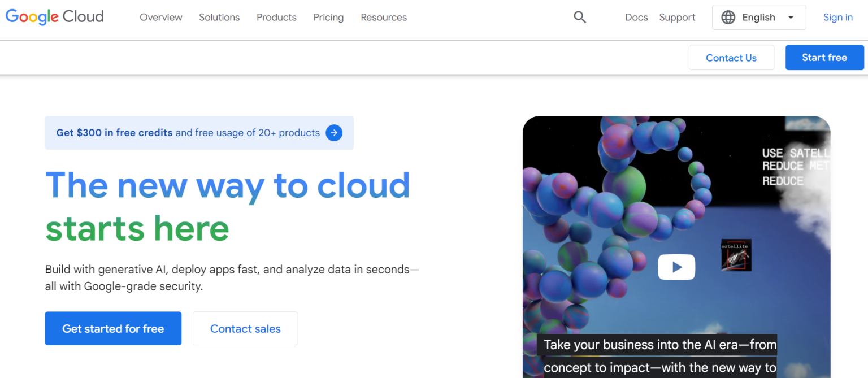Screen dimensions: 868x378
Task: Click the arrow icon in the credits banner
Action: point(334,133)
